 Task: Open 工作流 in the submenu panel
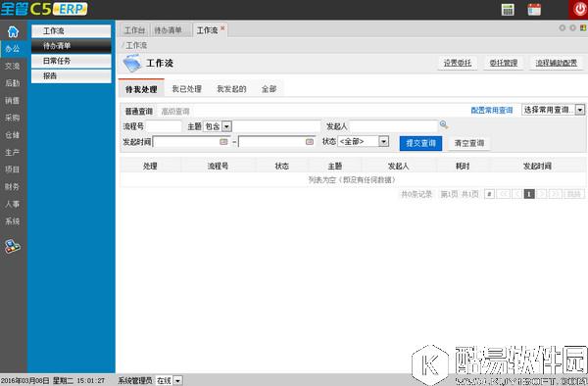[x=72, y=31]
